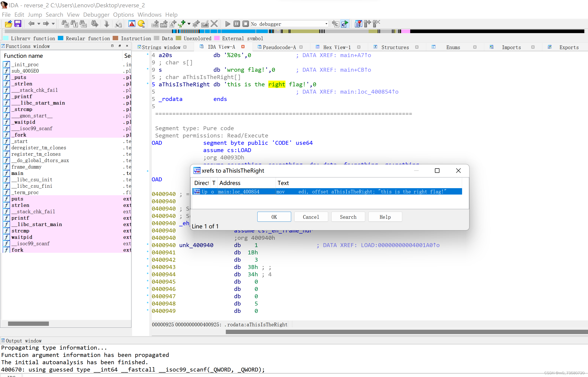The image size is (588, 377).
Task: Click Search button in xrefs dialog
Action: pos(348,217)
